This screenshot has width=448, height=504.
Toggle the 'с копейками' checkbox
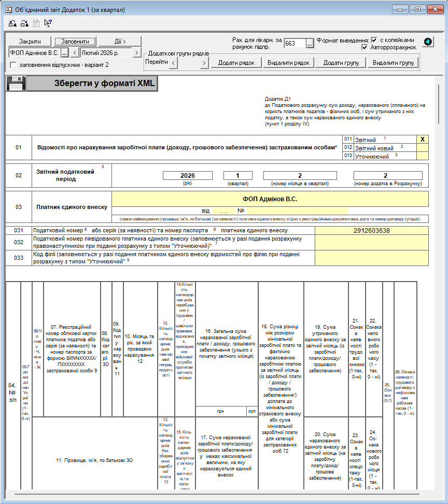374,40
